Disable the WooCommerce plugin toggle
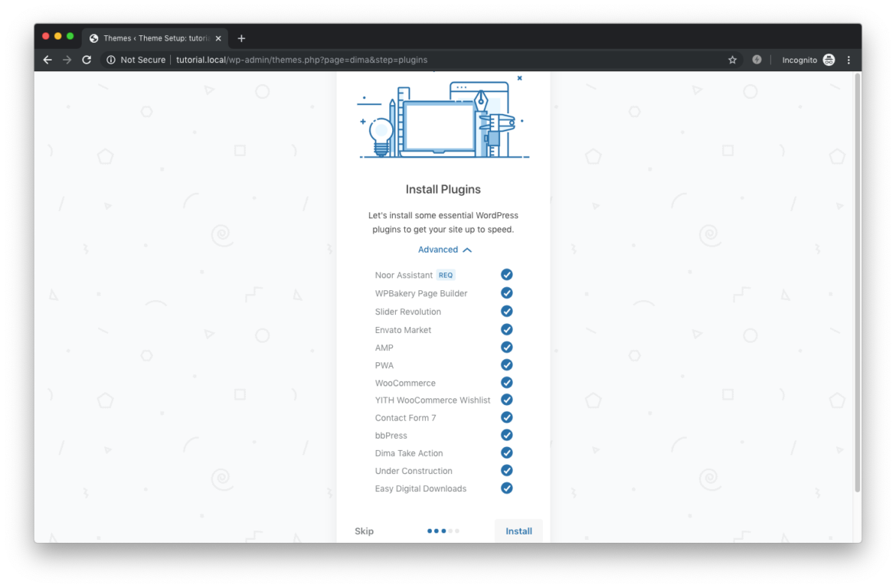Image resolution: width=896 pixels, height=588 pixels. 506,382
